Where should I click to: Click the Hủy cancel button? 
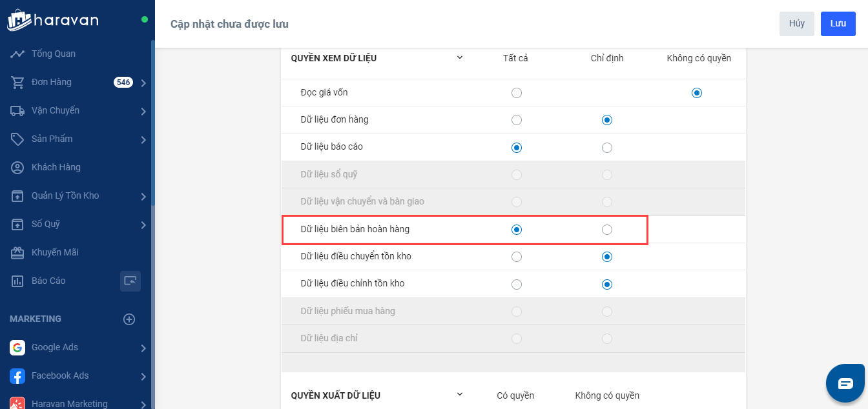point(796,24)
